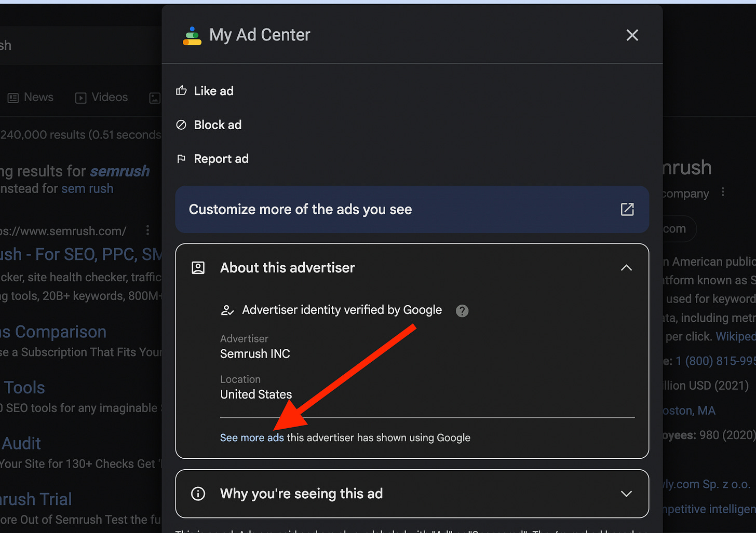Image resolution: width=756 pixels, height=533 pixels.
Task: Click the My Ad Center logo icon
Action: pos(192,36)
